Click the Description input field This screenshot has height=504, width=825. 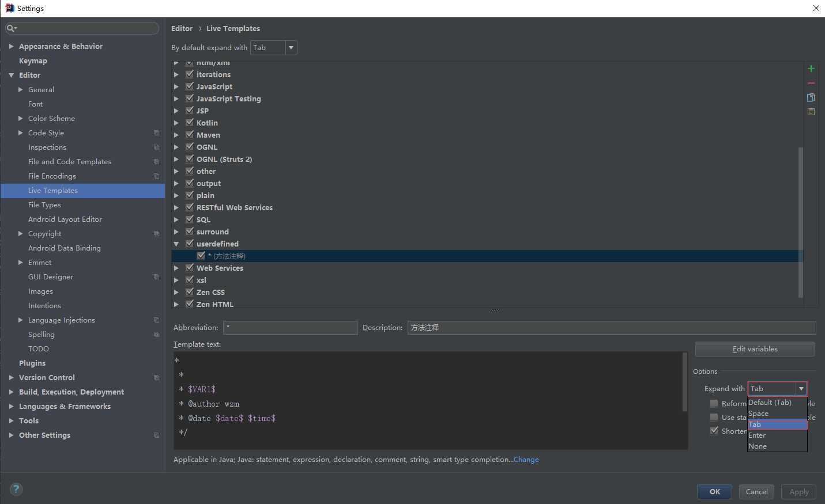pyautogui.click(x=612, y=328)
